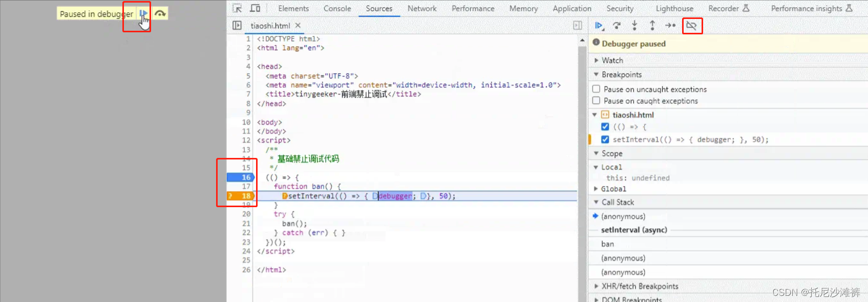Open the Security tab
This screenshot has width=868, height=302.
point(620,8)
